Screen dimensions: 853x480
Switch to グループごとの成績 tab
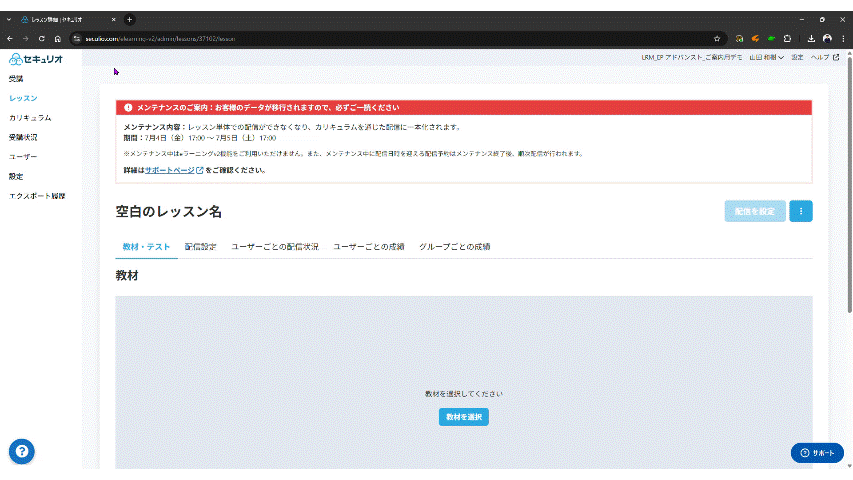tap(455, 247)
